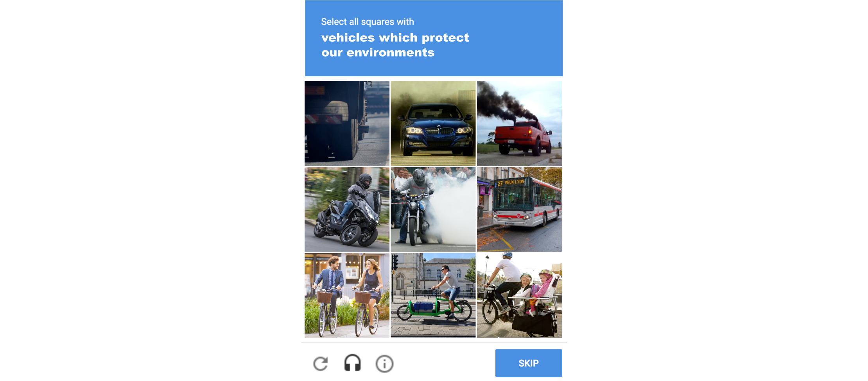This screenshot has width=868, height=381.
Task: Select the red pickup truck tile
Action: point(519,123)
